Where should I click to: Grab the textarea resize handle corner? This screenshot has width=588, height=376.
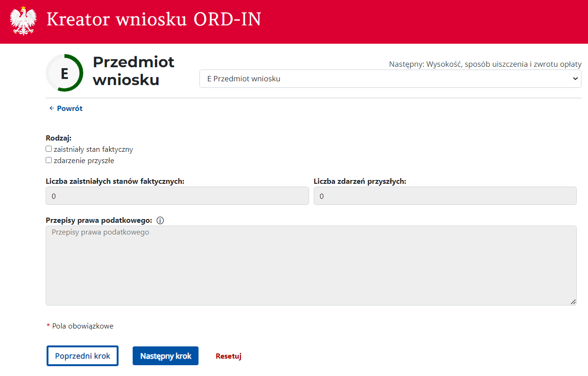573,302
